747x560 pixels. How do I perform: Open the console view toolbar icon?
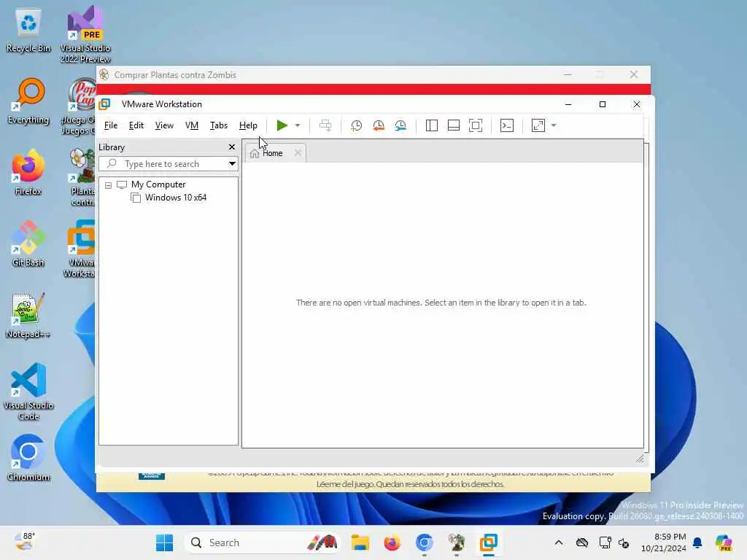(x=507, y=125)
